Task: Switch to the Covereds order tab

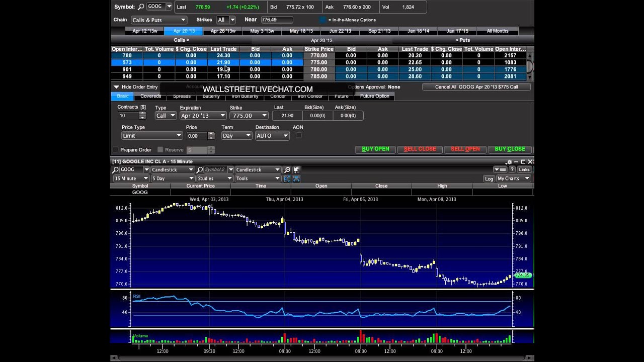Action: click(x=151, y=96)
